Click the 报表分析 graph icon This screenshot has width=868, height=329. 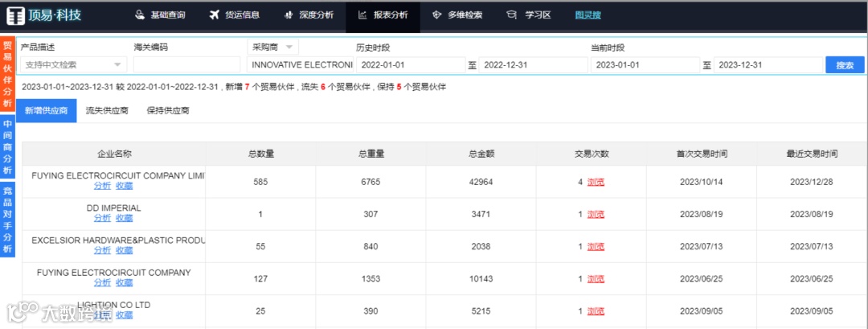coord(362,15)
